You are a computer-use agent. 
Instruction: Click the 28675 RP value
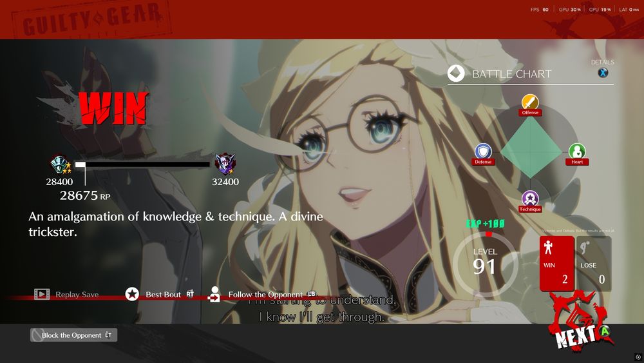[x=85, y=195]
